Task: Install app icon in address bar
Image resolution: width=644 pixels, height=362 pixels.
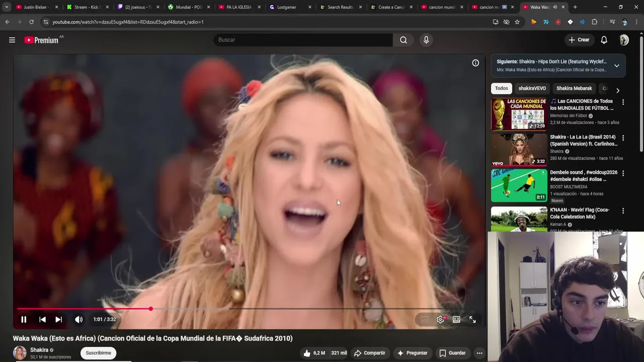Action: point(496,22)
